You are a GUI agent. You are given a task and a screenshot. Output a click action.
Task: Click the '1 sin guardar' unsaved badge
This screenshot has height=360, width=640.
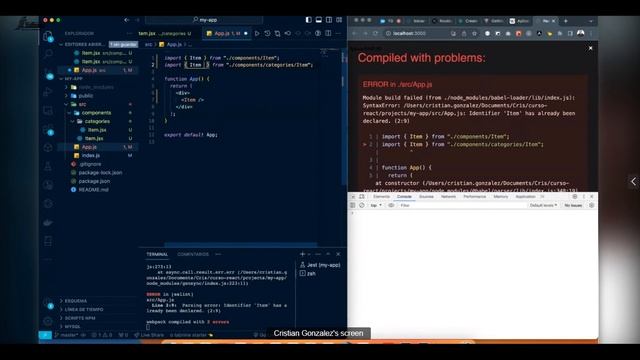pos(123,44)
